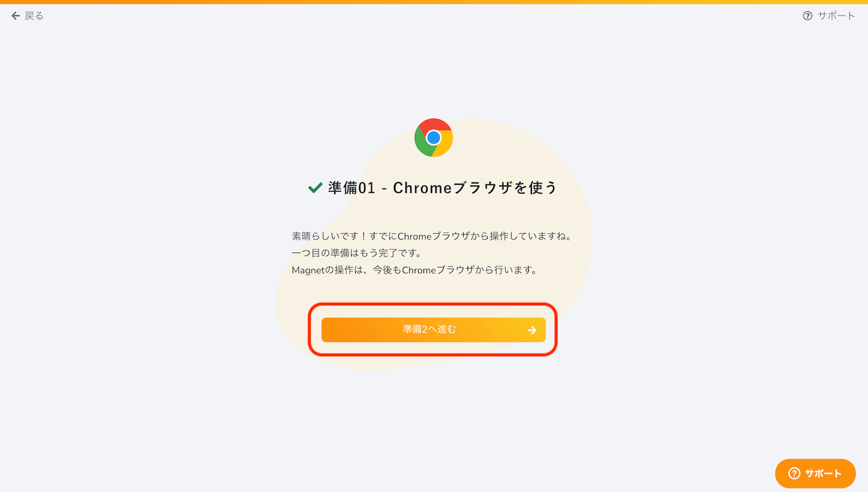The image size is (868, 492).
Task: Click the word Chrome in the heading
Action: coord(423,187)
